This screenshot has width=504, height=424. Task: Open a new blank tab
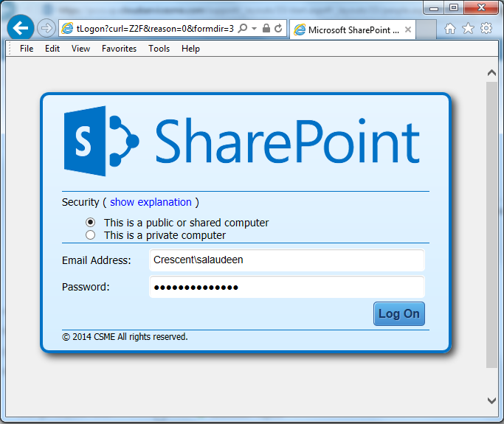[427, 29]
